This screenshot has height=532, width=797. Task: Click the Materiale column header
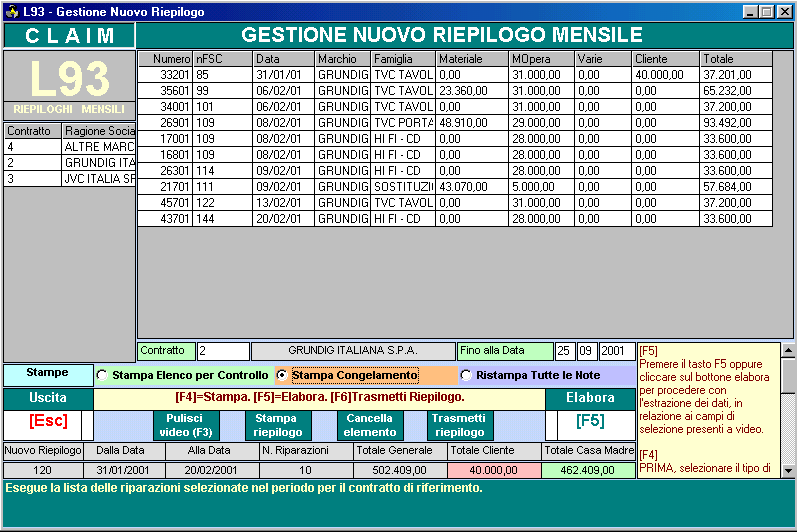(x=472, y=59)
